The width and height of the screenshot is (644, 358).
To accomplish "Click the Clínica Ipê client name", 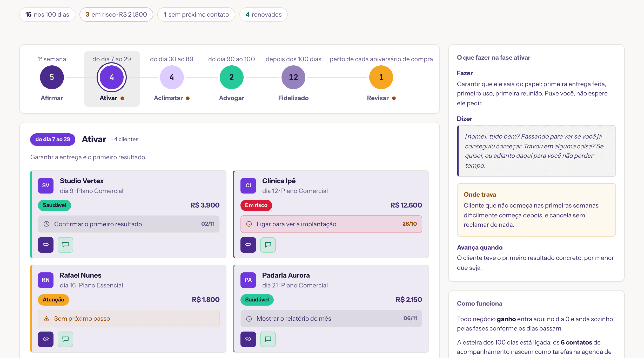I will 279,181.
